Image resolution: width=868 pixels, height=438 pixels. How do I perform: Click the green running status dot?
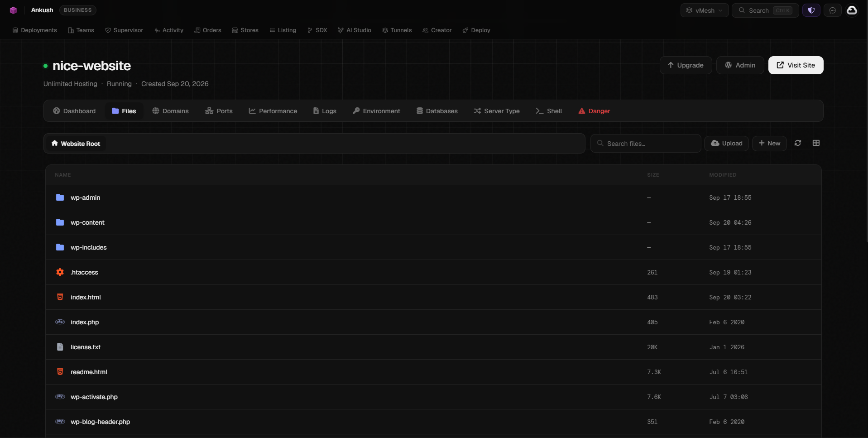(45, 66)
